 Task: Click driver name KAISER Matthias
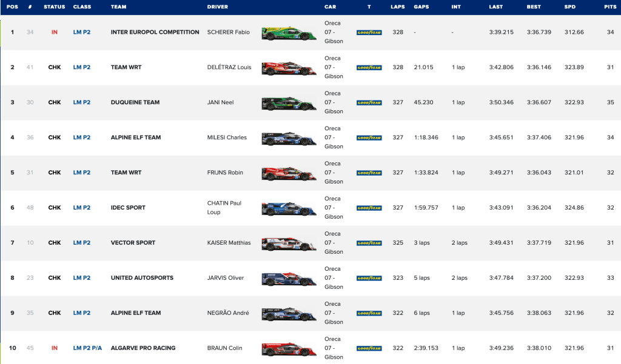(x=229, y=242)
